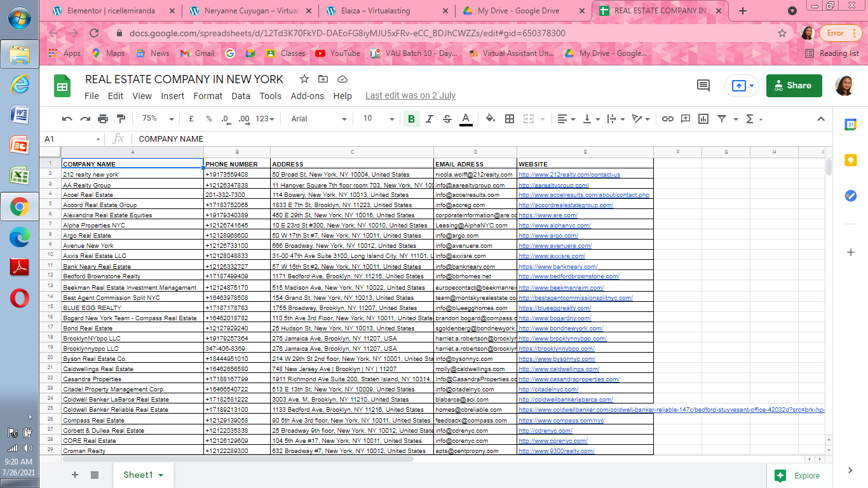The width and height of the screenshot is (868, 488).
Task: Open Google Calendar side panel
Action: [x=851, y=125]
